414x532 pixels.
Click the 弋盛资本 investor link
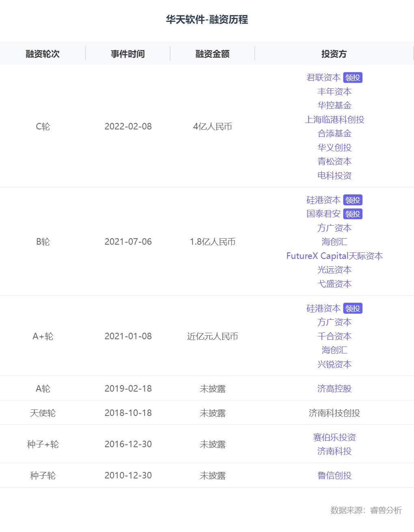tap(334, 284)
